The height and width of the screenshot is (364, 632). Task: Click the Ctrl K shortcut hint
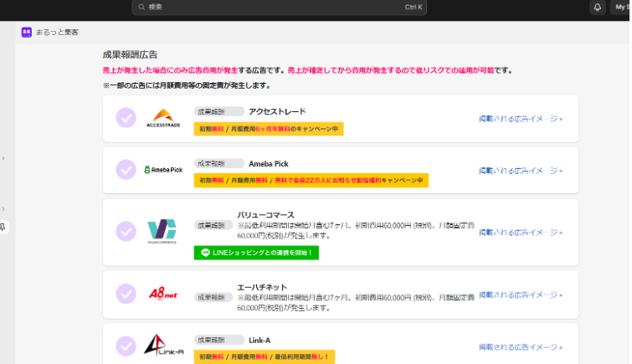coord(414,8)
